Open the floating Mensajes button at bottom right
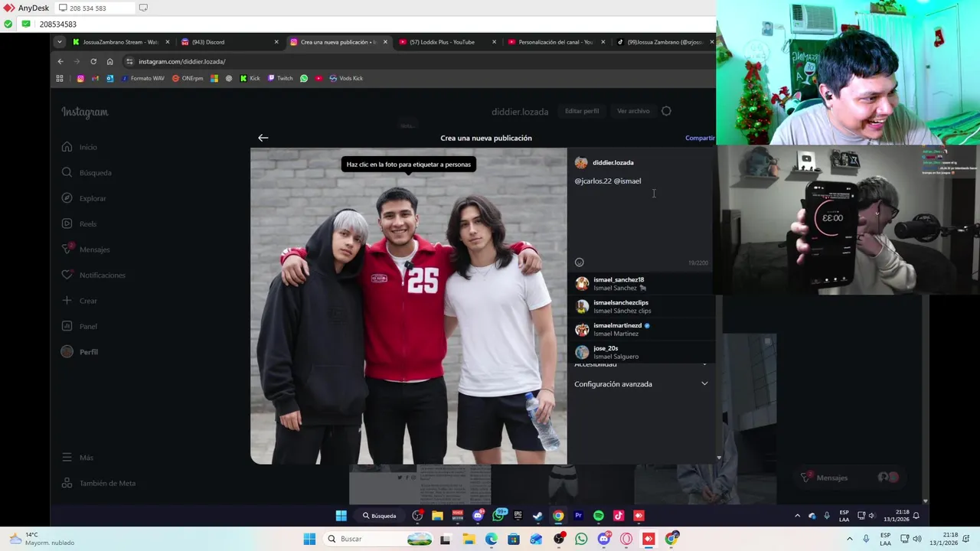This screenshot has height=551, width=980. (x=850, y=478)
